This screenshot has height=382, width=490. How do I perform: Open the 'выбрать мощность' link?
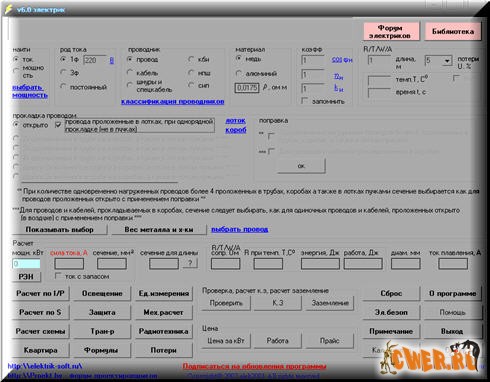click(x=30, y=91)
